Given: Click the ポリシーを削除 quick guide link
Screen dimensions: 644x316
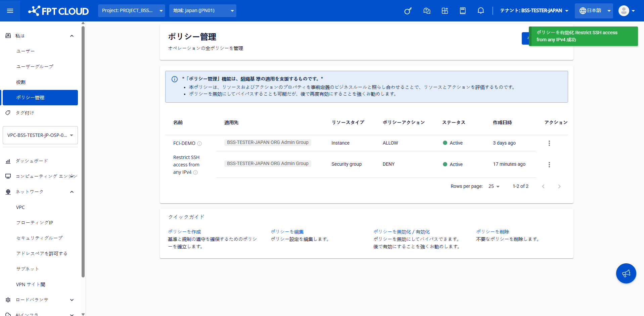Looking at the screenshot, I should 493,232.
